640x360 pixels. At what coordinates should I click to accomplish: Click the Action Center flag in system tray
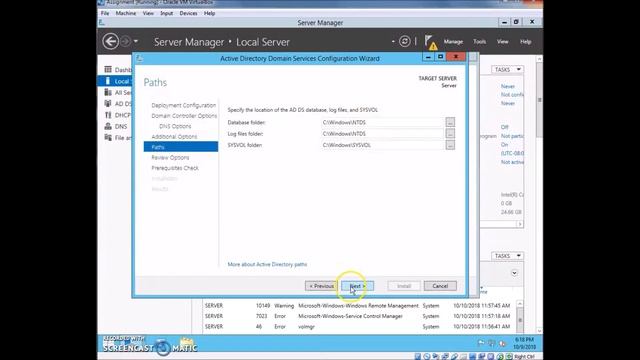coord(481,344)
